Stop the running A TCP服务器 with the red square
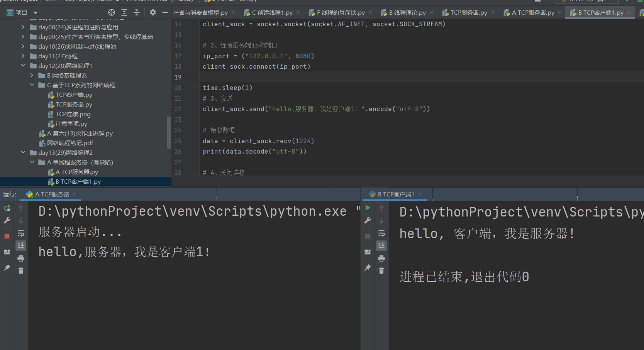 [x=7, y=236]
